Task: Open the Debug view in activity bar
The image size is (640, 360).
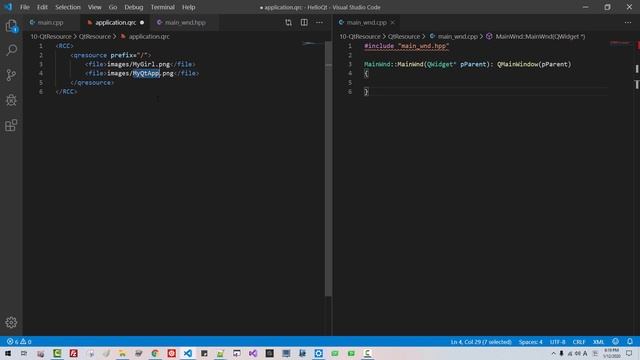Action: [11, 100]
